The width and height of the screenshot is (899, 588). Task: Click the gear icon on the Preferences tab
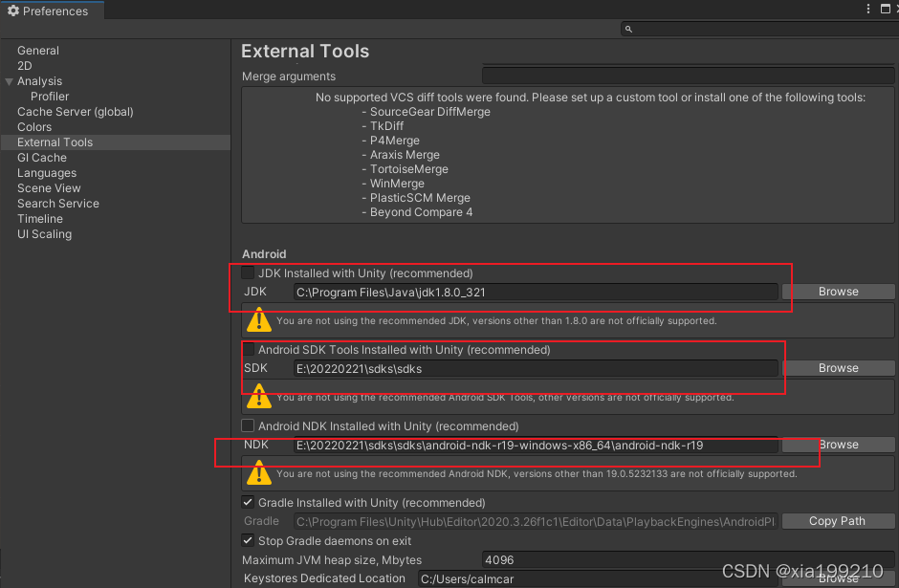[x=14, y=10]
